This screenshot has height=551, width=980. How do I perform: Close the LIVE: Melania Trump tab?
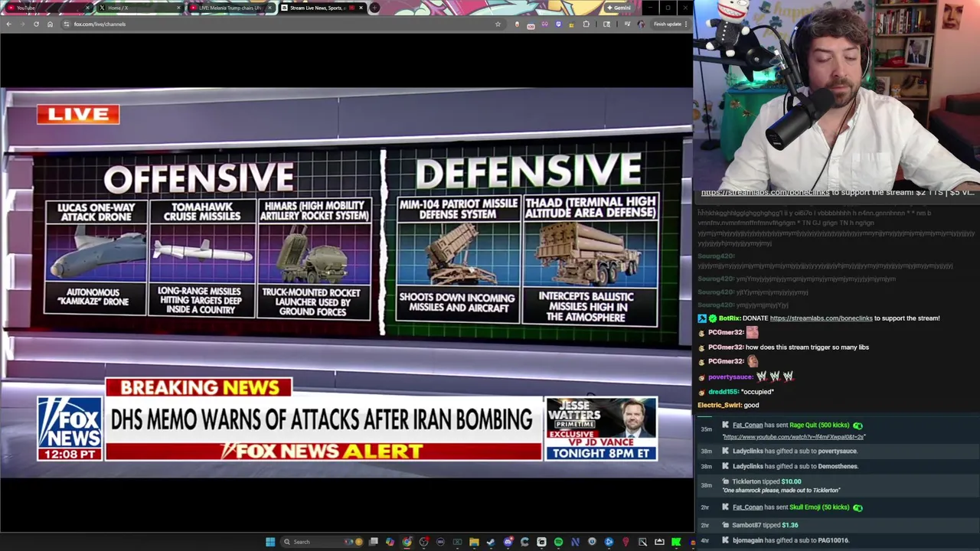click(269, 8)
